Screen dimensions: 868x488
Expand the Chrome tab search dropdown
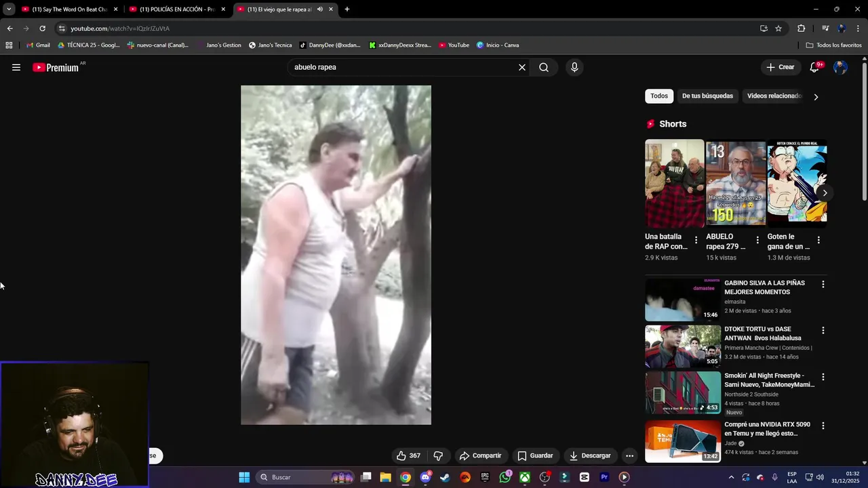(9, 9)
